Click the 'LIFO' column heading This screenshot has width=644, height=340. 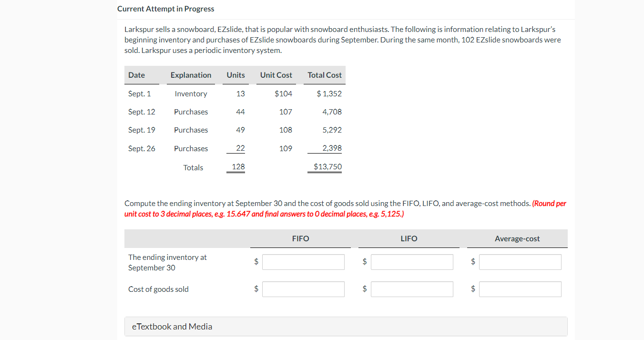click(409, 239)
